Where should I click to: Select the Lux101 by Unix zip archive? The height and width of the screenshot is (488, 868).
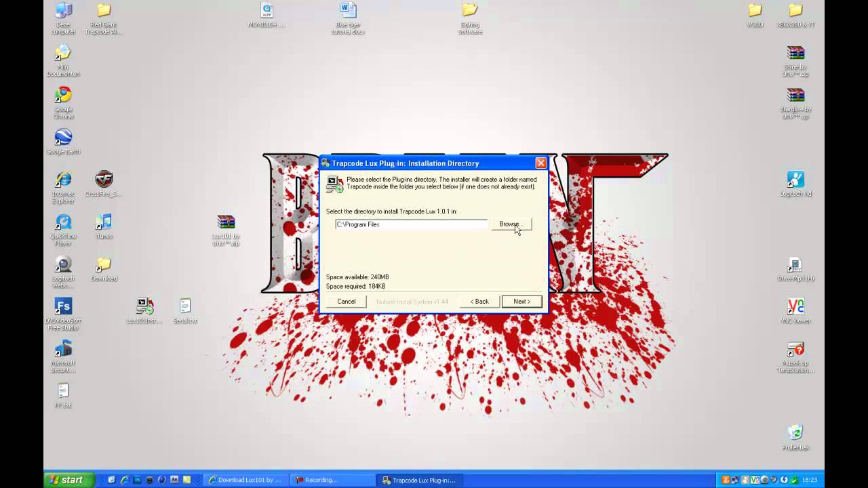[x=226, y=230]
